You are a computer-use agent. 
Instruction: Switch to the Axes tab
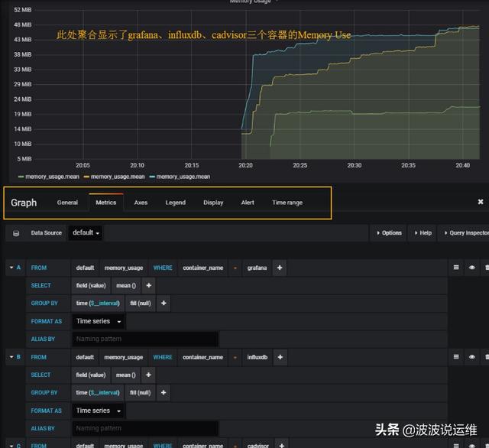141,203
